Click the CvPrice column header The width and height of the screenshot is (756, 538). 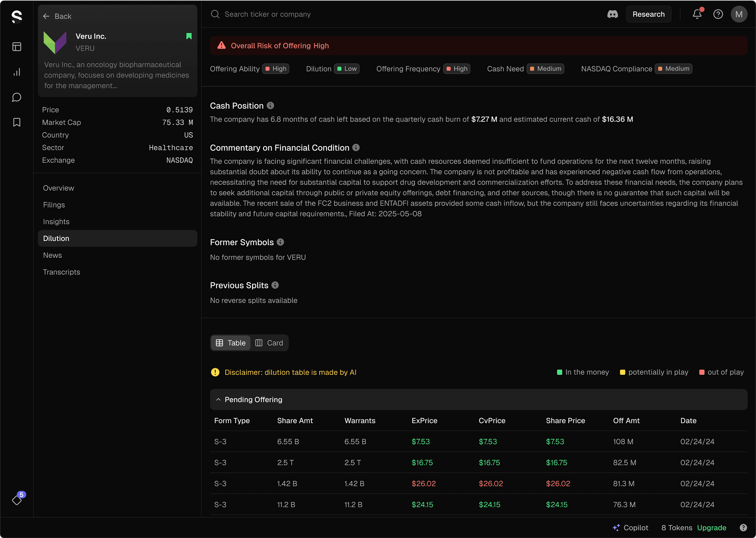tap(492, 421)
